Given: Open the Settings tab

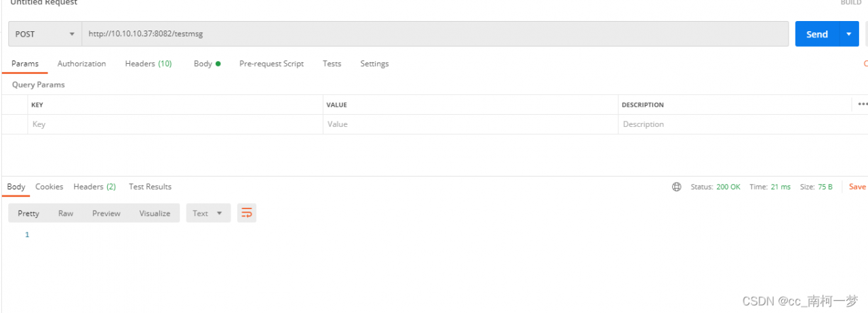Looking at the screenshot, I should [374, 64].
